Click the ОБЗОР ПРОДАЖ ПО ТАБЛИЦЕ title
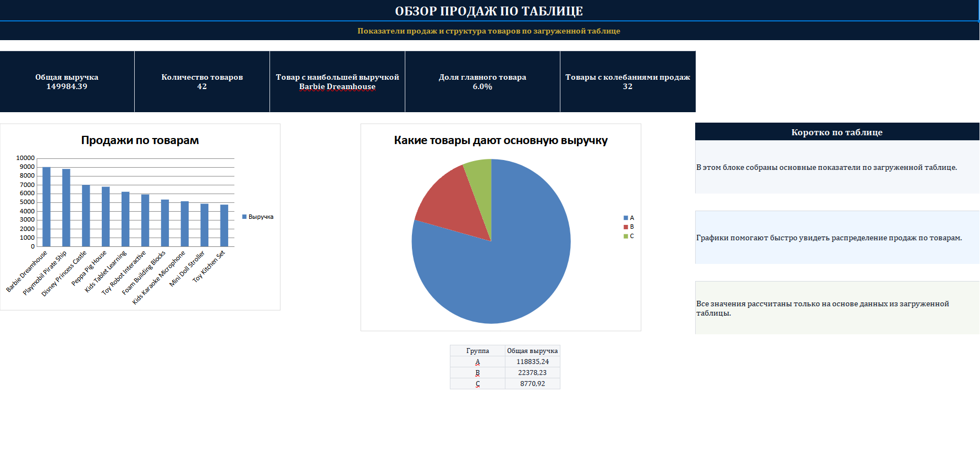 (489, 11)
